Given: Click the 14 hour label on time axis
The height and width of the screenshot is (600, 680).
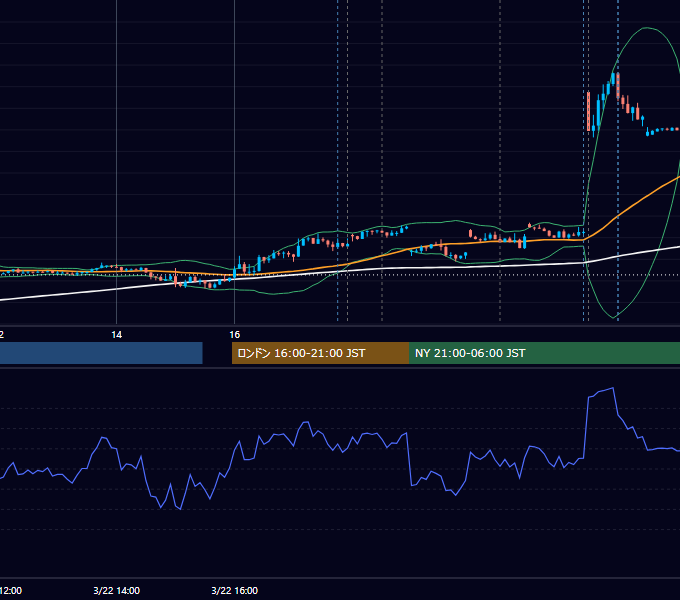Looking at the screenshot, I should point(117,335).
